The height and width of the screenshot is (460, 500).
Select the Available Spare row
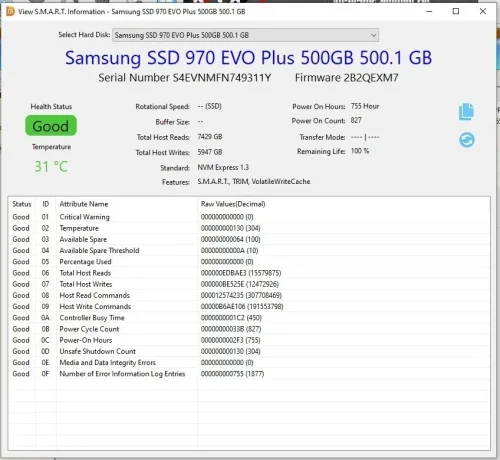(x=249, y=239)
